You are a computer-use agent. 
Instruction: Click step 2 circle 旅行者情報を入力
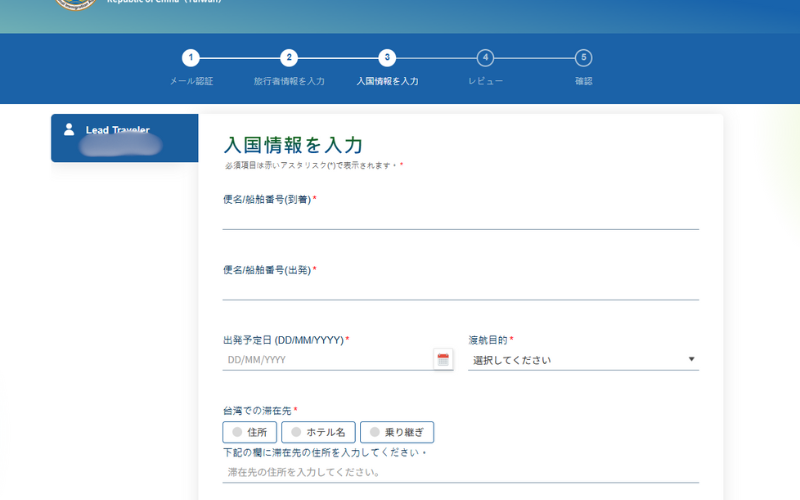pyautogui.click(x=288, y=58)
